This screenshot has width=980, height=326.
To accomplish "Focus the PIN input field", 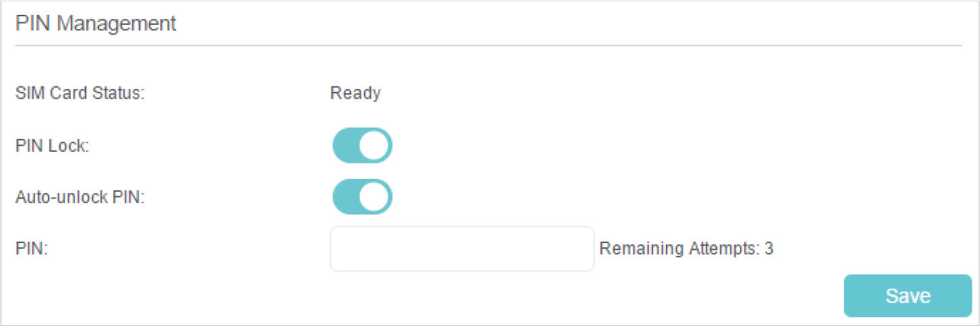I will [x=462, y=249].
